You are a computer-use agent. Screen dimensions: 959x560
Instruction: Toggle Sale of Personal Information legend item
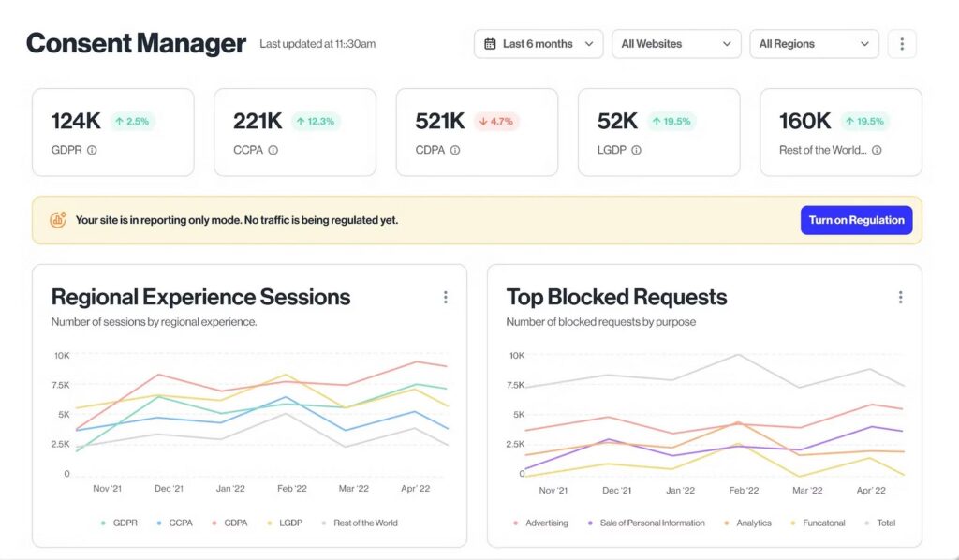tap(646, 523)
